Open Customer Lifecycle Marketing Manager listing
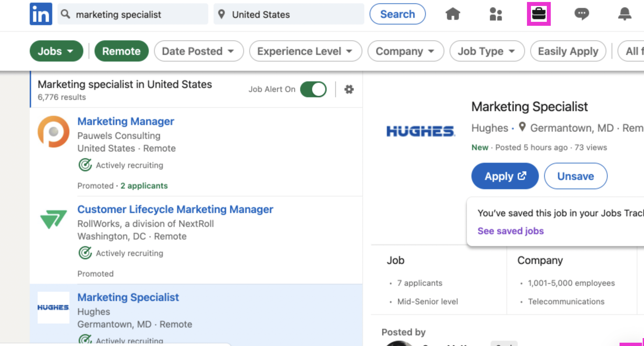Image resolution: width=644 pixels, height=346 pixels. tap(175, 209)
